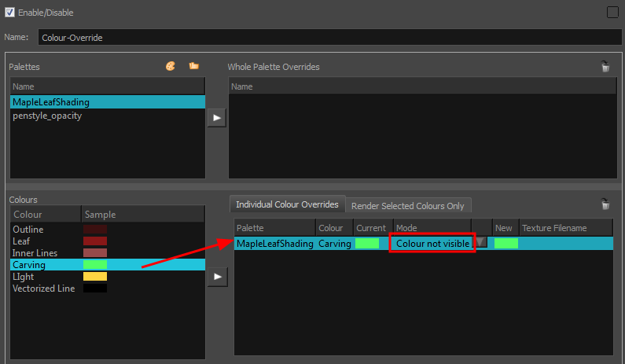
Task: Click the Name field containing Colour-Override
Action: tap(329, 37)
